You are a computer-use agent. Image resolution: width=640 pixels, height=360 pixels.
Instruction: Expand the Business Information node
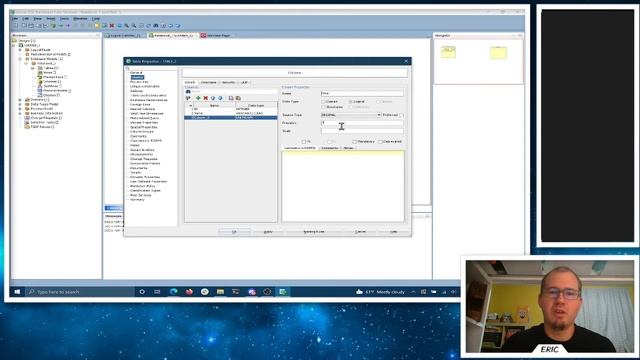tap(20, 113)
